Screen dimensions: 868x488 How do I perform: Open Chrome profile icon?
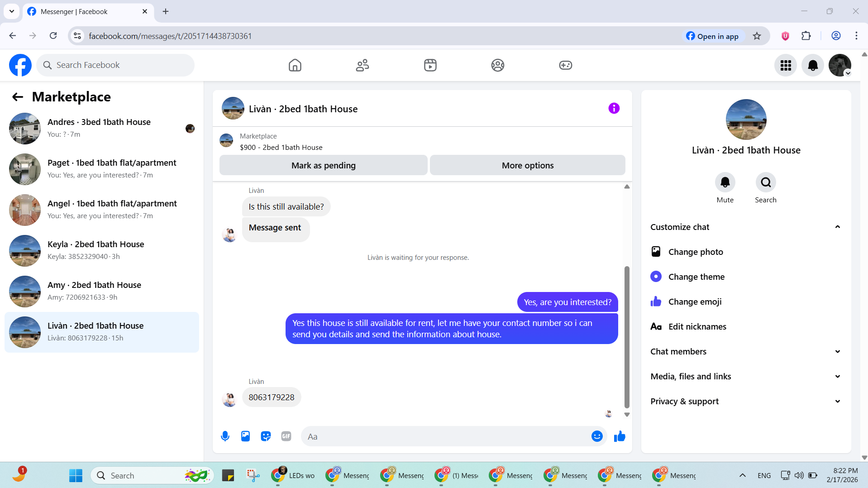coord(836,36)
